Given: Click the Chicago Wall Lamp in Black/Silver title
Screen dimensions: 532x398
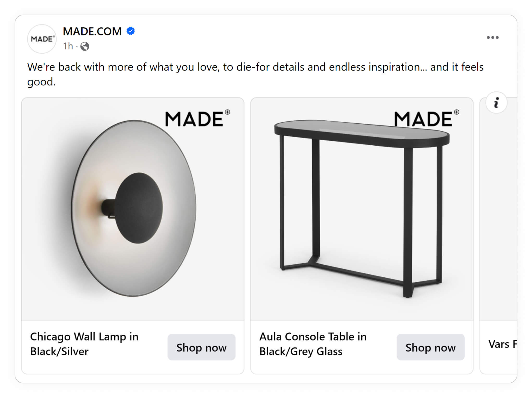Looking at the screenshot, I should [x=84, y=344].
